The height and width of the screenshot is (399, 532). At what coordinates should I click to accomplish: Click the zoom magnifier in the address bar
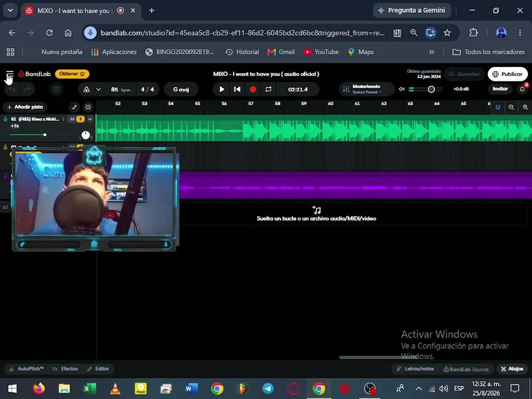coord(413,33)
